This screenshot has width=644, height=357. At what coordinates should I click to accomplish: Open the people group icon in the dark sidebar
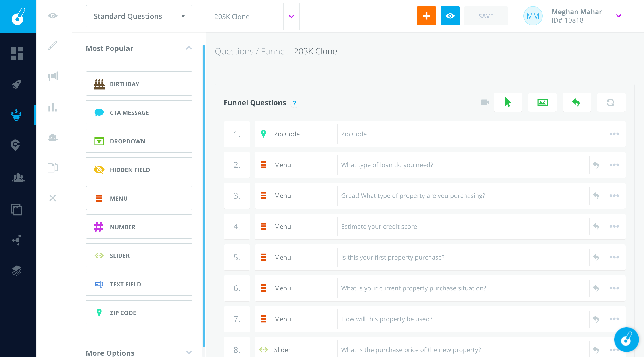[18, 178]
